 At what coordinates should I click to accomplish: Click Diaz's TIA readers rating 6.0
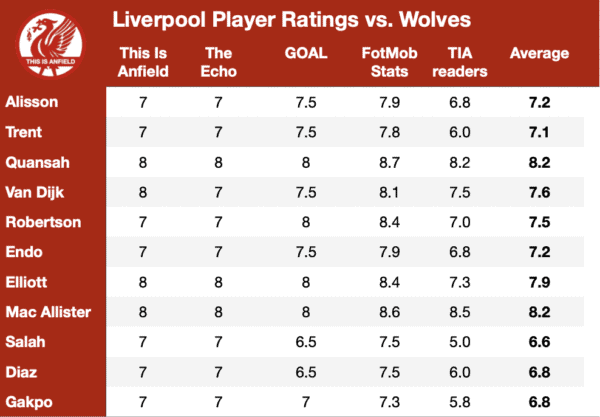(460, 372)
